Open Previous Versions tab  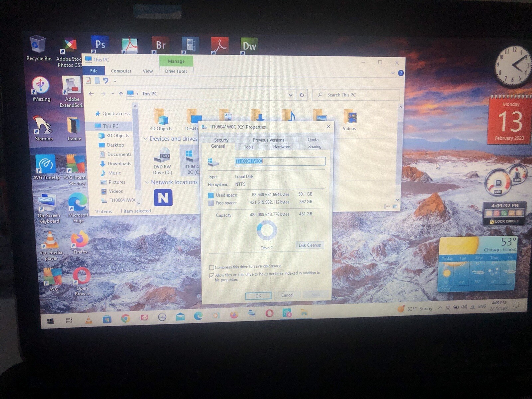[268, 140]
